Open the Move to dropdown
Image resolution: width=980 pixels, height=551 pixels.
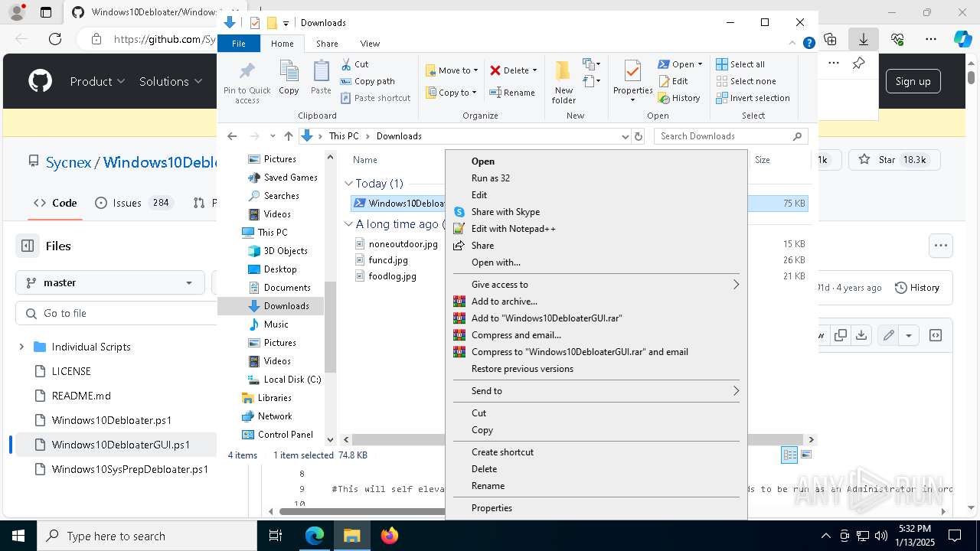point(452,70)
